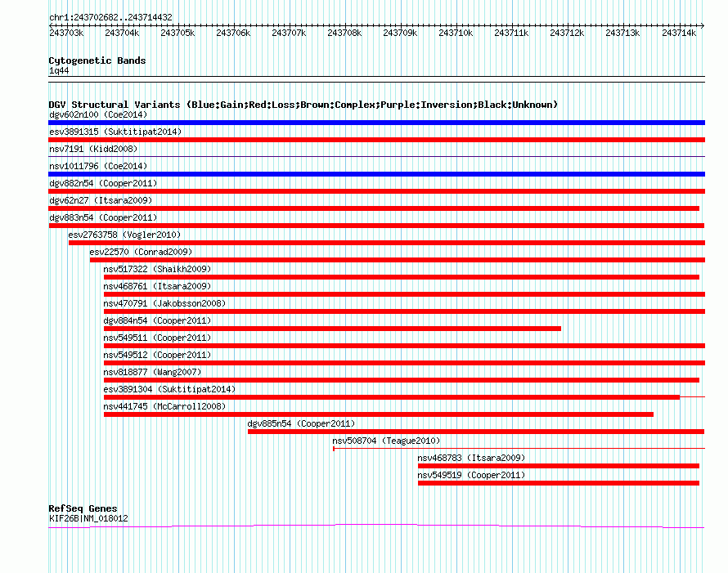
Task: Click the dgv602n100 (Coe2014) variant label
Action: (x=98, y=114)
